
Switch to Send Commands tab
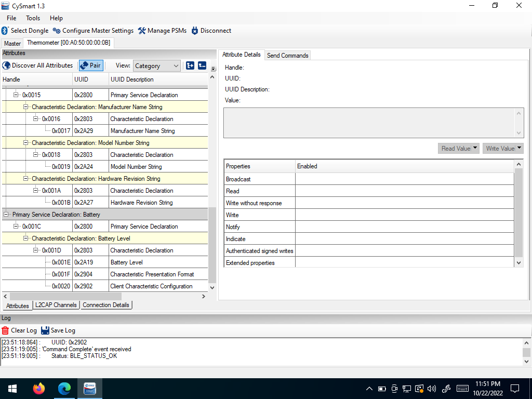tap(287, 55)
